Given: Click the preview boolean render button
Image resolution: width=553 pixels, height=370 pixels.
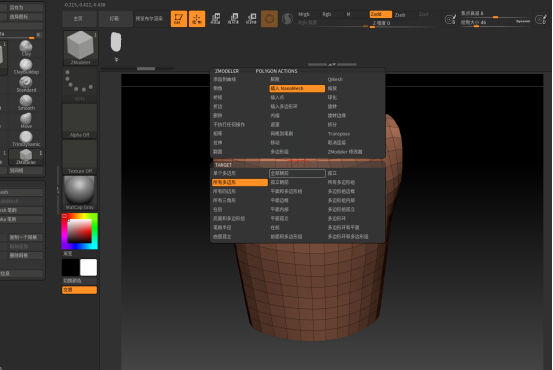Looking at the screenshot, I should tap(149, 19).
